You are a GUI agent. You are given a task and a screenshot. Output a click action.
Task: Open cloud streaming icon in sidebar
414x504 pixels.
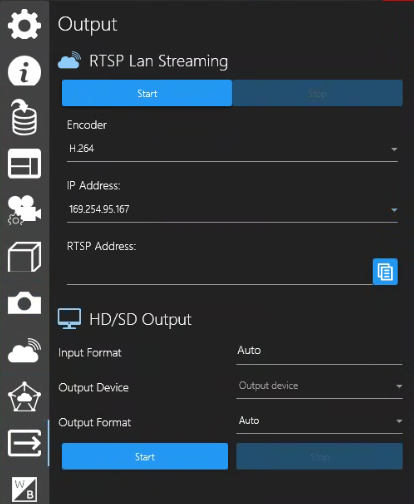coord(24,350)
